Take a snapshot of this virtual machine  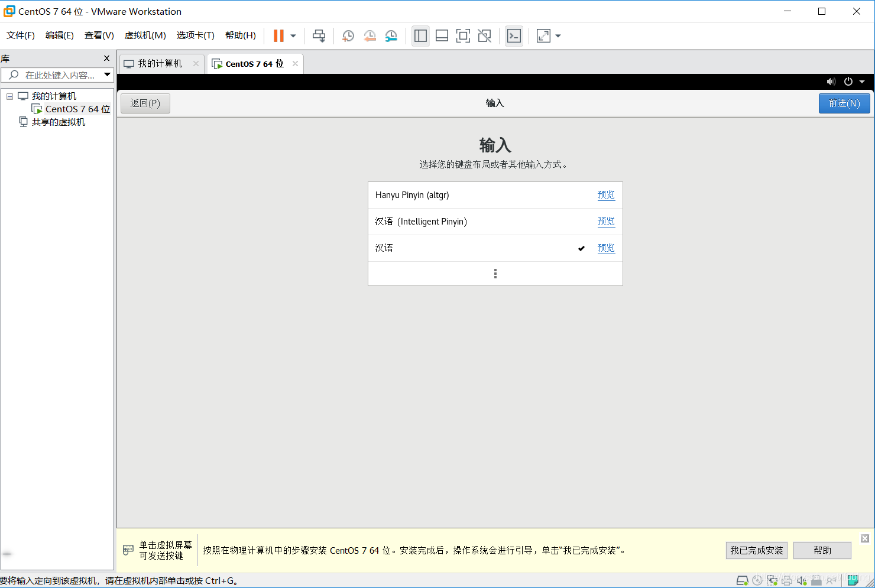(x=348, y=36)
